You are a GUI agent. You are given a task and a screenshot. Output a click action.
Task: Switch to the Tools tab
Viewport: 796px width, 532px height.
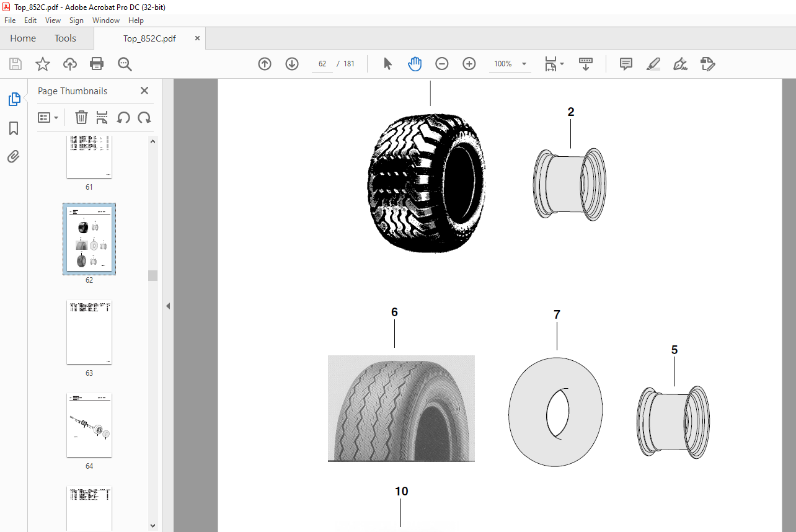[x=65, y=38]
